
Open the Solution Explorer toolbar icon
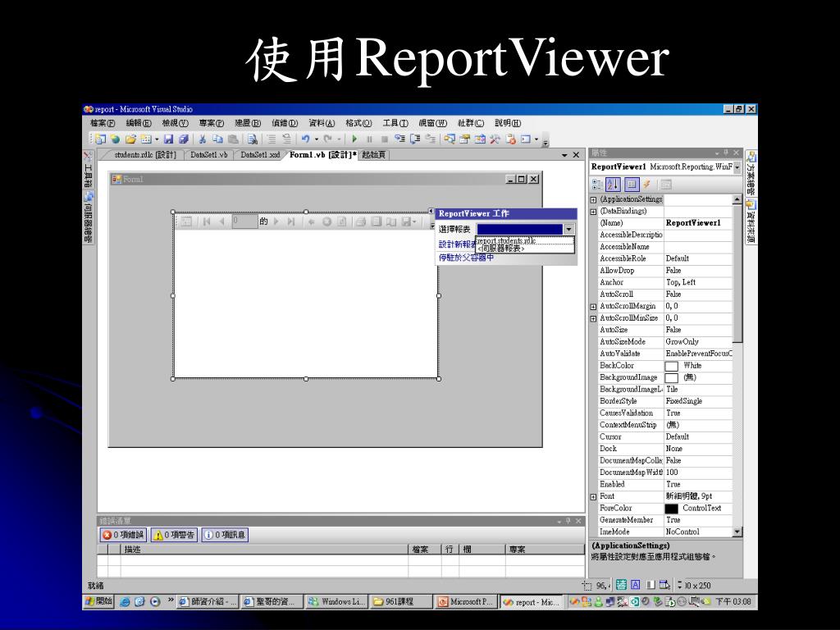click(x=450, y=139)
